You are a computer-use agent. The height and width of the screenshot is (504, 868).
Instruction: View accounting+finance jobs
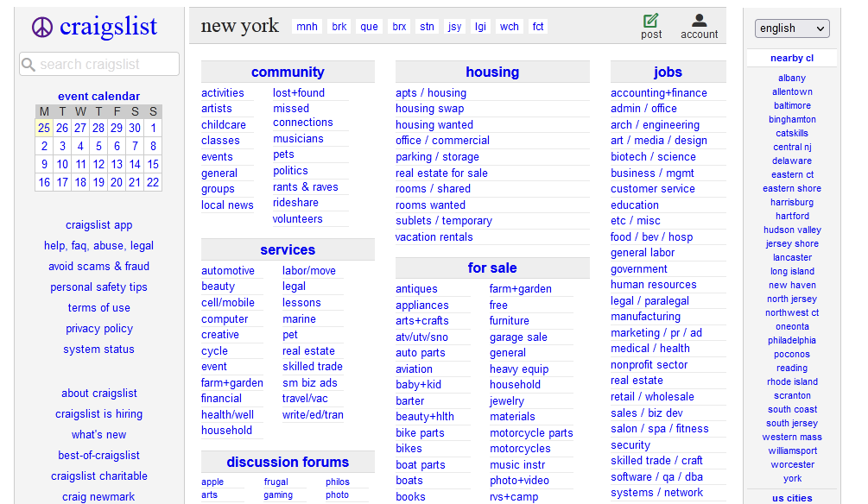(x=659, y=93)
